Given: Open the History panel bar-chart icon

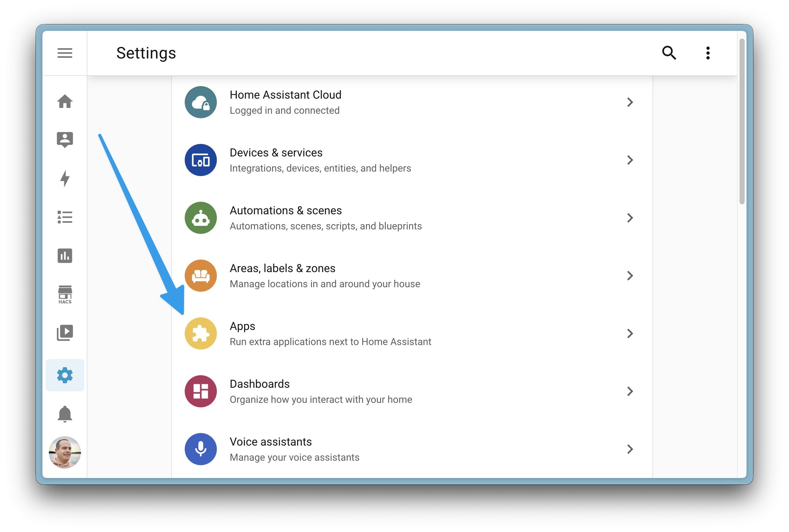Looking at the screenshot, I should click(65, 256).
